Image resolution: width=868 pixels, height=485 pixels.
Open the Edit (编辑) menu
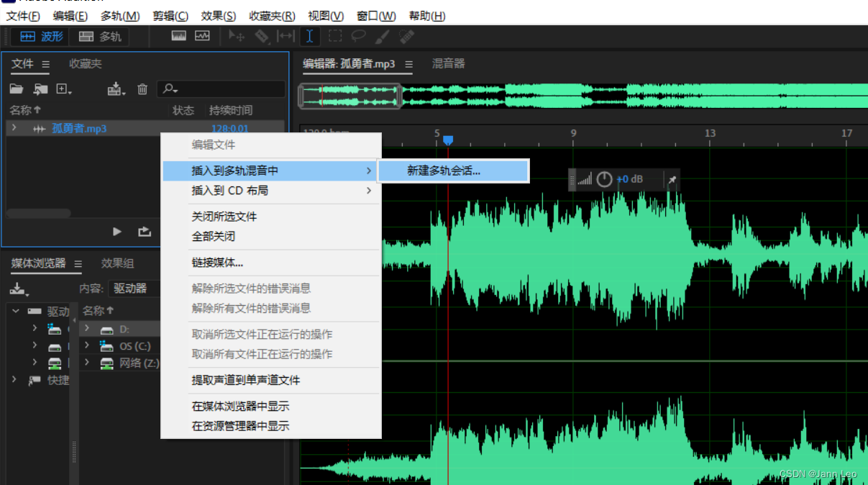70,16
